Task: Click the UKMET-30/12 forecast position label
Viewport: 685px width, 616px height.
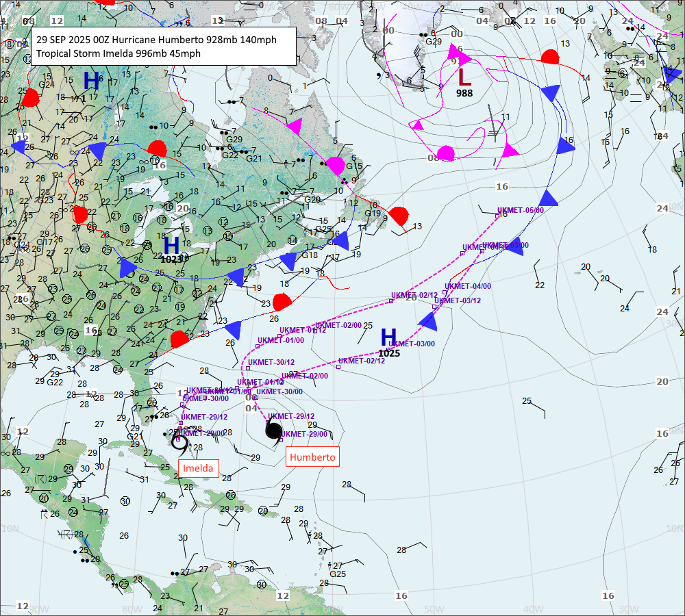Action: click(x=271, y=362)
